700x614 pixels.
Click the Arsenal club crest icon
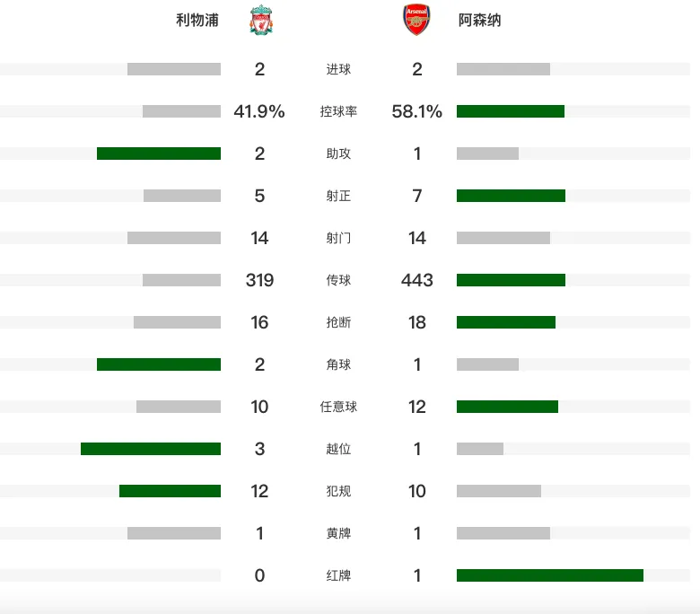click(416, 20)
